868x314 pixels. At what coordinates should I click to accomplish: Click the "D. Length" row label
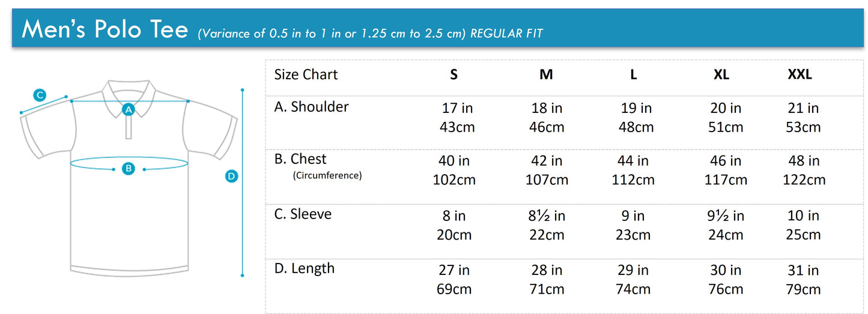305,268
